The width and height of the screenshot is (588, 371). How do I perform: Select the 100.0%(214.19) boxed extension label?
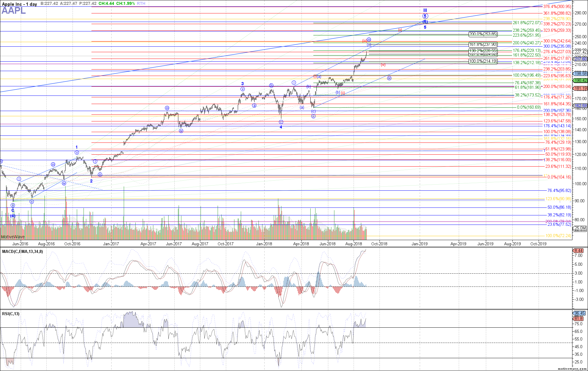click(x=483, y=61)
